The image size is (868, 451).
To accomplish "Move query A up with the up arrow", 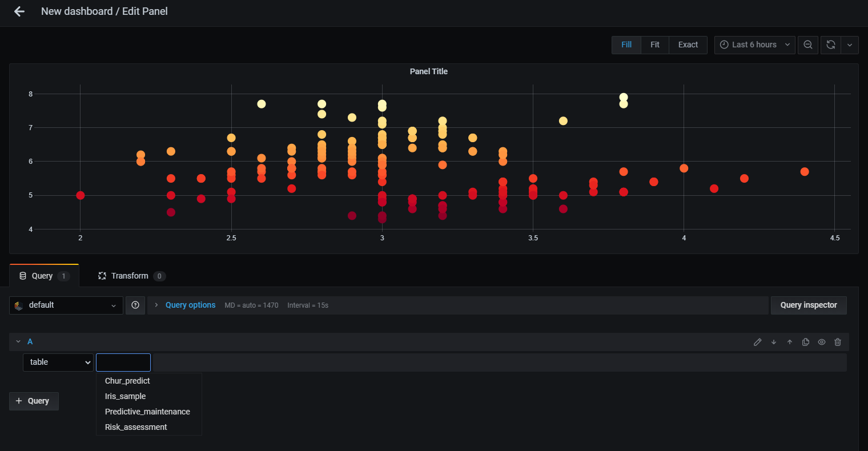I will [x=790, y=342].
